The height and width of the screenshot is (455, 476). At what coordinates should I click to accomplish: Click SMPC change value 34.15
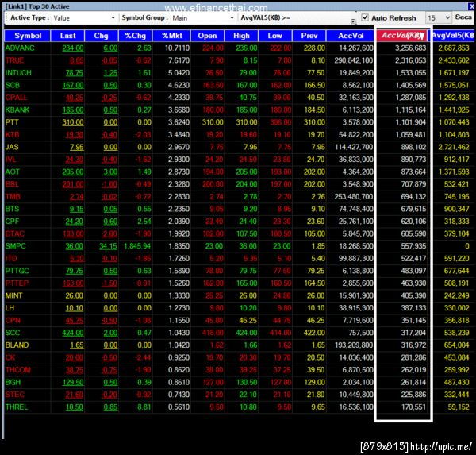click(x=108, y=246)
